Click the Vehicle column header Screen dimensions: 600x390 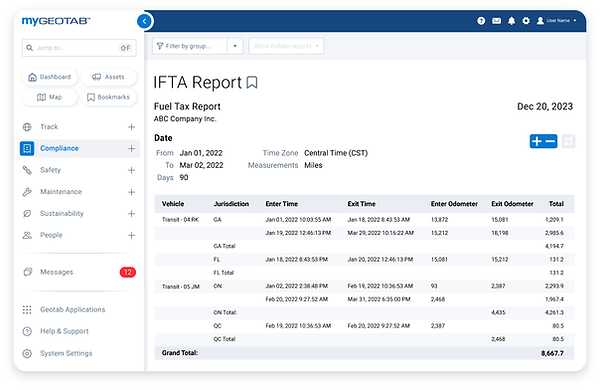(173, 204)
